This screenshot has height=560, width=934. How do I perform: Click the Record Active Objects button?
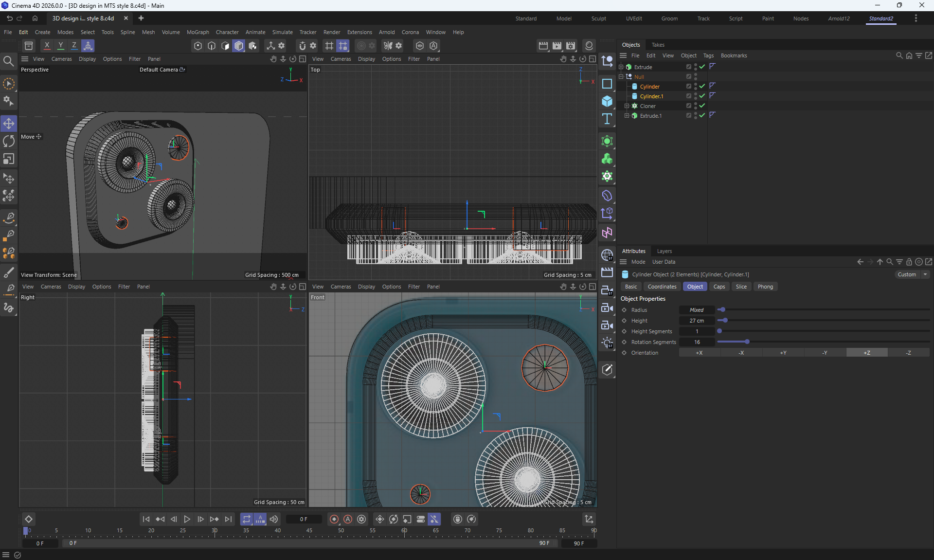pyautogui.click(x=334, y=519)
